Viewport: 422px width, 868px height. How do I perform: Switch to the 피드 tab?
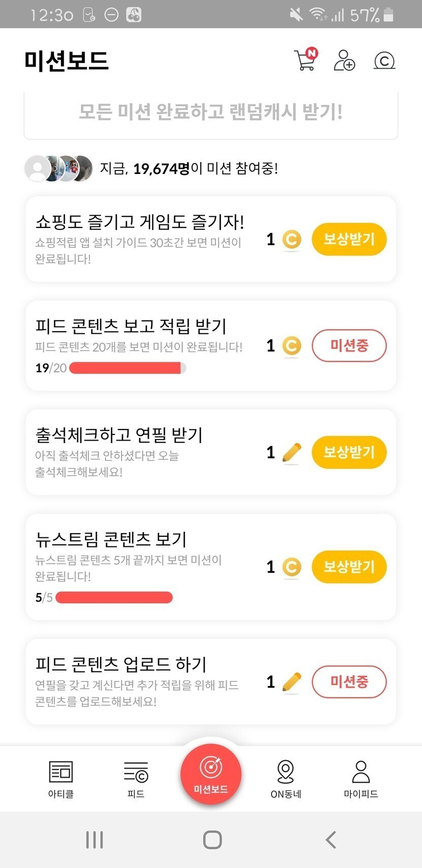136,778
